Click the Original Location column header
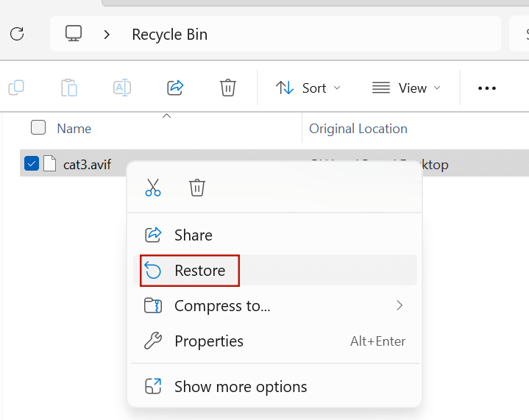The image size is (529, 420). [x=358, y=129]
